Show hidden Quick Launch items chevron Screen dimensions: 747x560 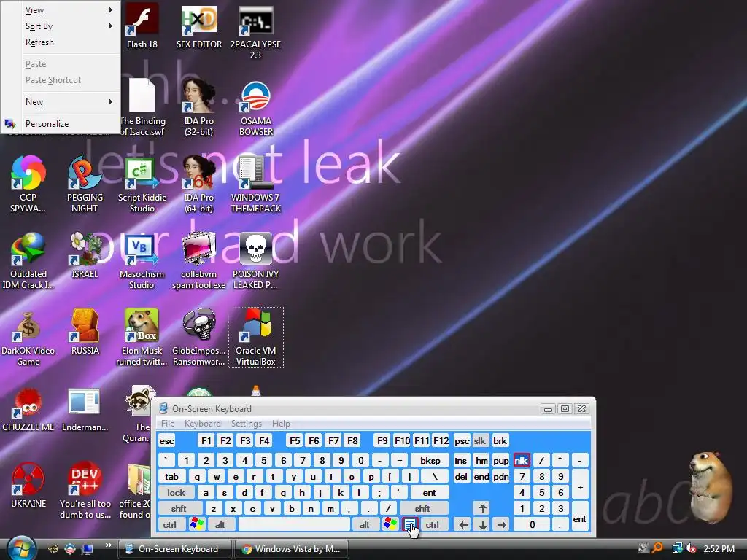(x=108, y=545)
